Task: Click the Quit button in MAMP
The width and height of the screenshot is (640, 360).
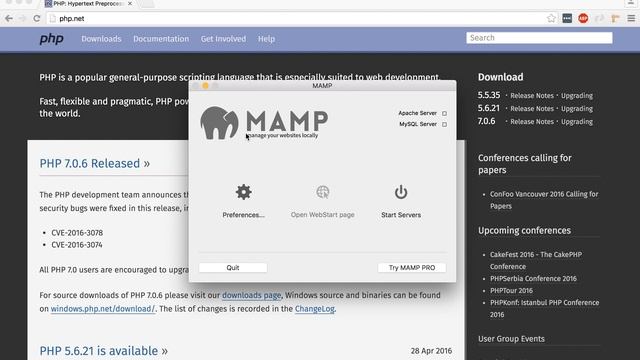Action: point(233,268)
